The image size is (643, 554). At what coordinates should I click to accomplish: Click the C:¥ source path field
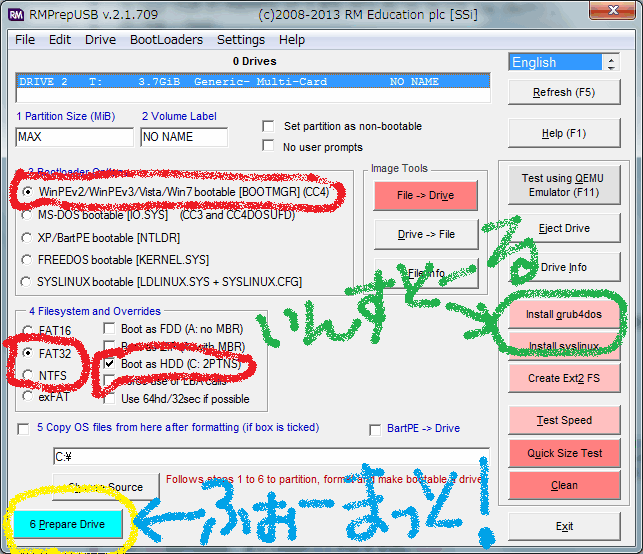click(x=271, y=456)
